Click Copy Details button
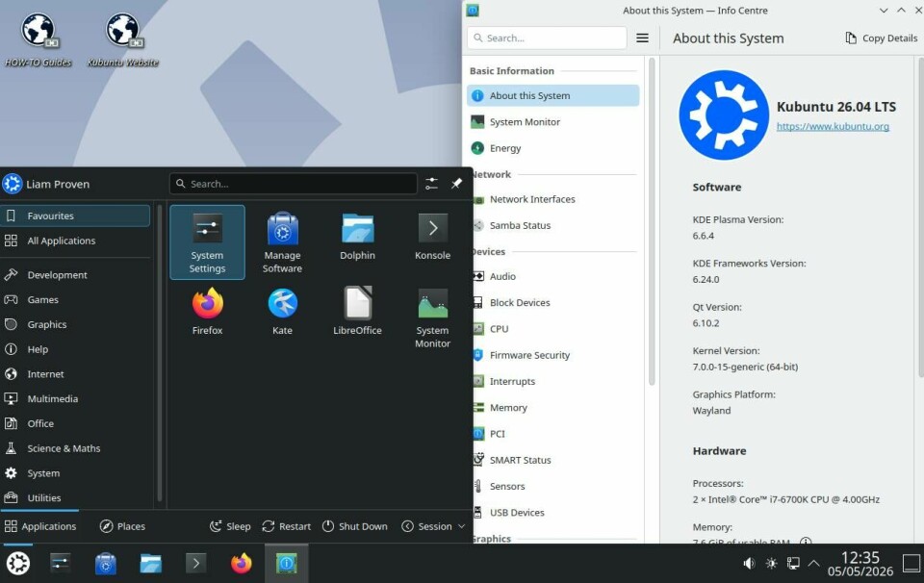 (x=881, y=38)
